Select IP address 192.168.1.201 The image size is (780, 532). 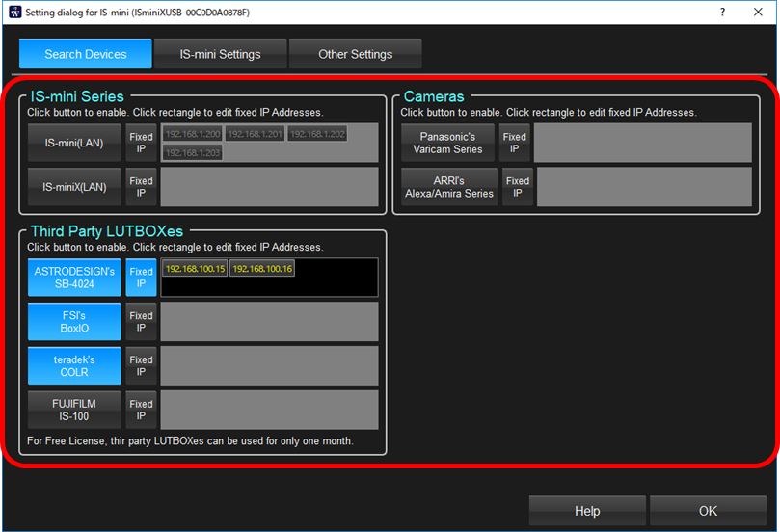click(256, 134)
